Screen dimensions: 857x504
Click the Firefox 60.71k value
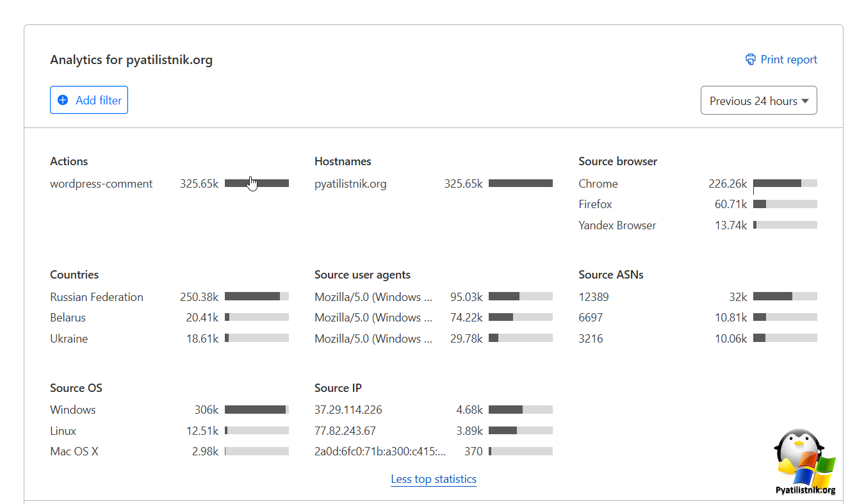point(731,204)
